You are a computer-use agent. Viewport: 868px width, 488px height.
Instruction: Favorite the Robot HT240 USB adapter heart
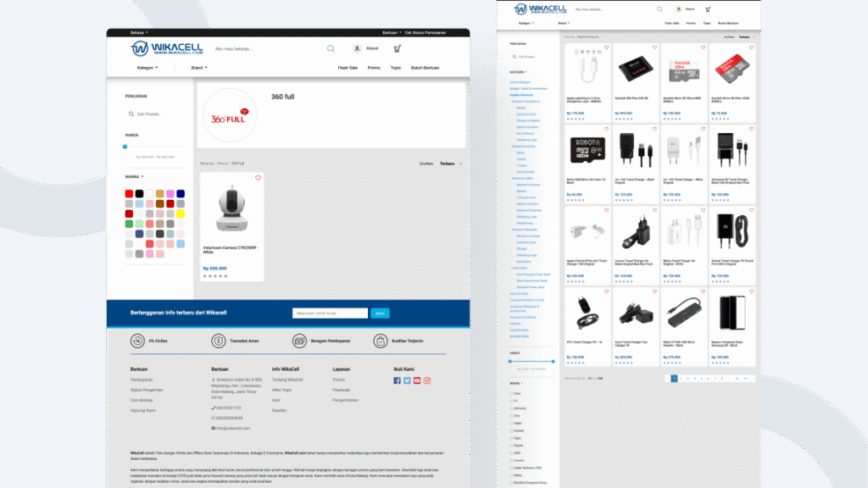703,291
